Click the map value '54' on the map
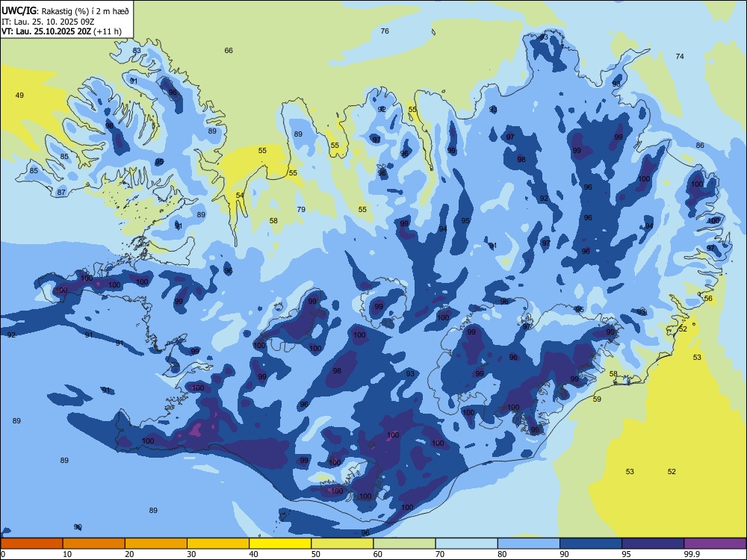The image size is (747, 560). pyautogui.click(x=240, y=195)
